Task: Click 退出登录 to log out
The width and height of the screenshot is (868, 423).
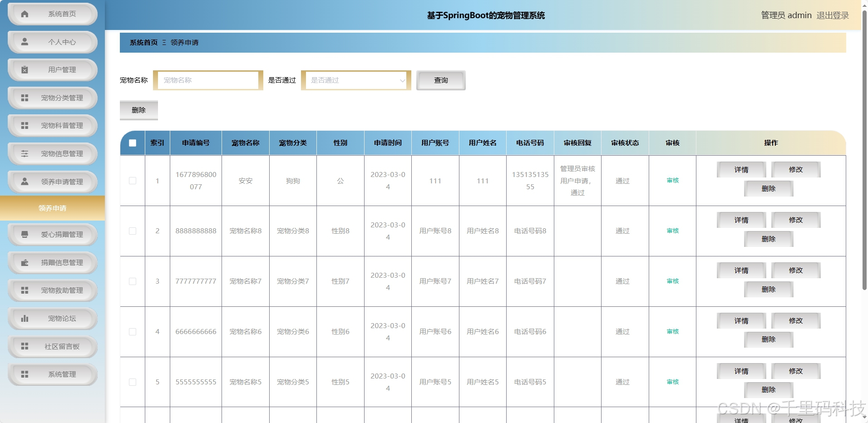Action: point(833,15)
